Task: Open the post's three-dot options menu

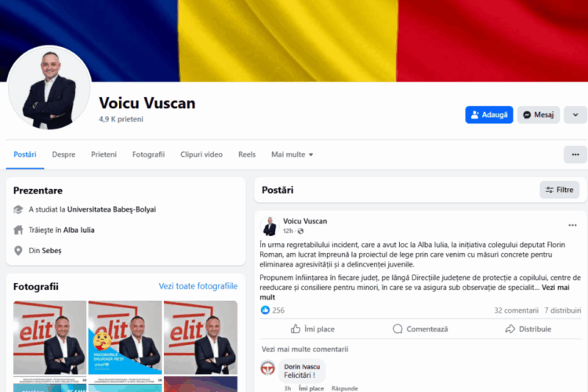Action: point(572,225)
